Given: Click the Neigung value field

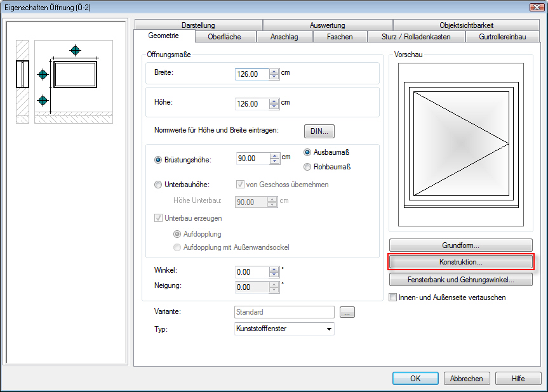Looking at the screenshot, I should [252, 287].
